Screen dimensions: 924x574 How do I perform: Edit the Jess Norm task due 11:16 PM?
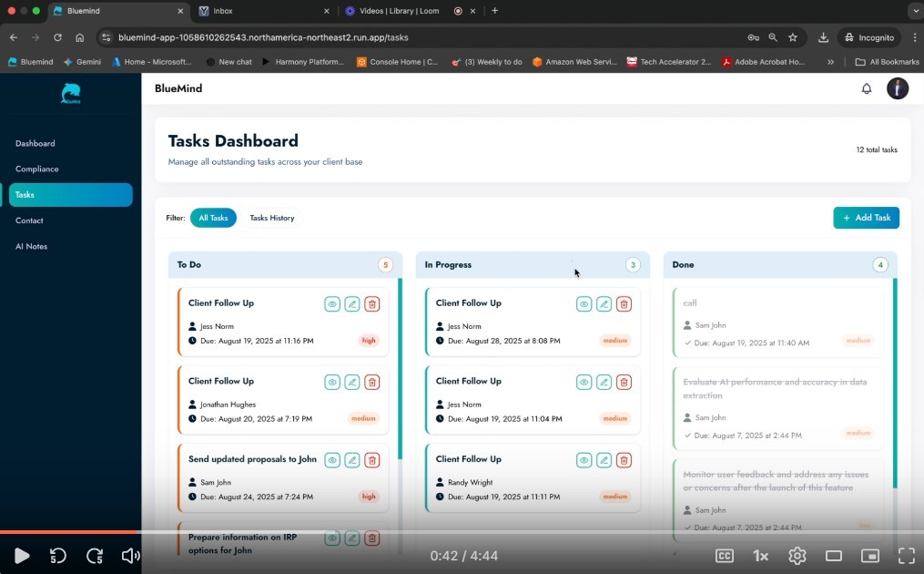coord(352,304)
